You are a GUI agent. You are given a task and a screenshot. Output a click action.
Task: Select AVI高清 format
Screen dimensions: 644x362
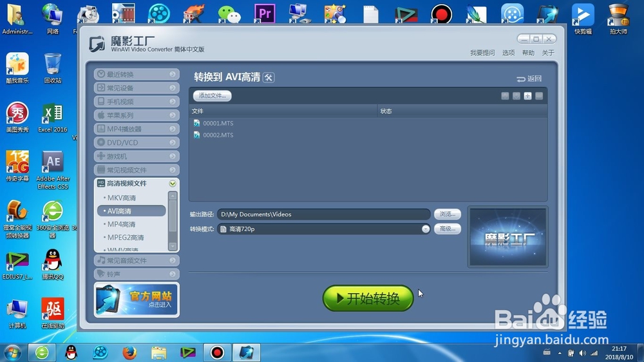131,211
